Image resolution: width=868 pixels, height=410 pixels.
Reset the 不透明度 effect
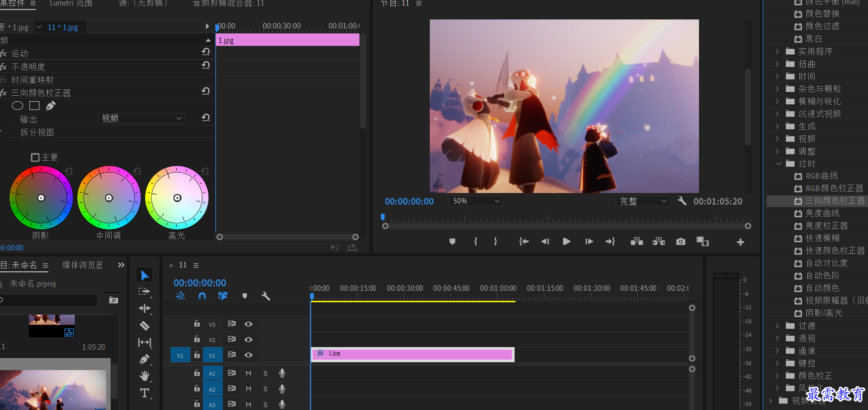(205, 65)
